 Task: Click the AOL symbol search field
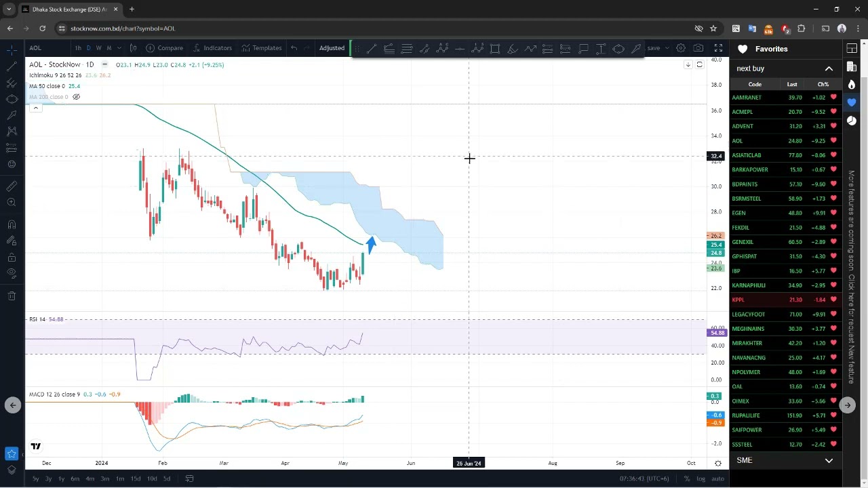tap(47, 48)
